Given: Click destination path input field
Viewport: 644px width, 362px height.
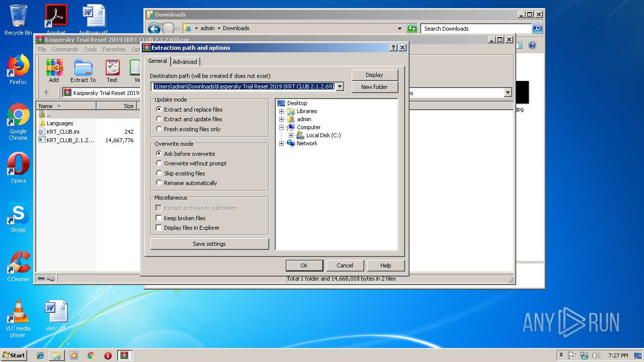Looking at the screenshot, I should [243, 86].
